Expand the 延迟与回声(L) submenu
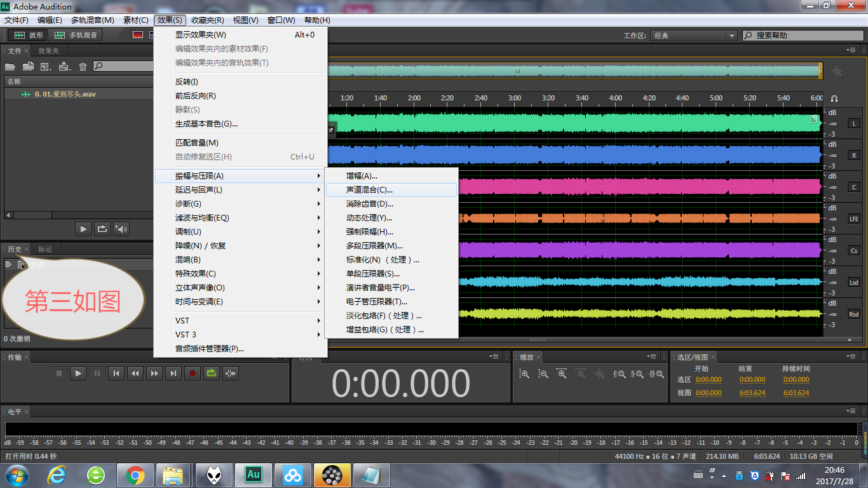Screen dimensions: 868x488 point(241,190)
